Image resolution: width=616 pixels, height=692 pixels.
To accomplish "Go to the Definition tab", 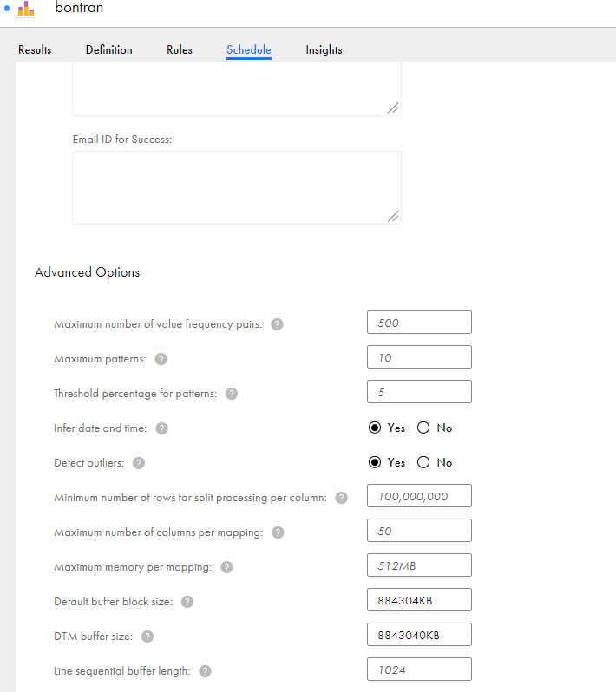I will tap(109, 50).
